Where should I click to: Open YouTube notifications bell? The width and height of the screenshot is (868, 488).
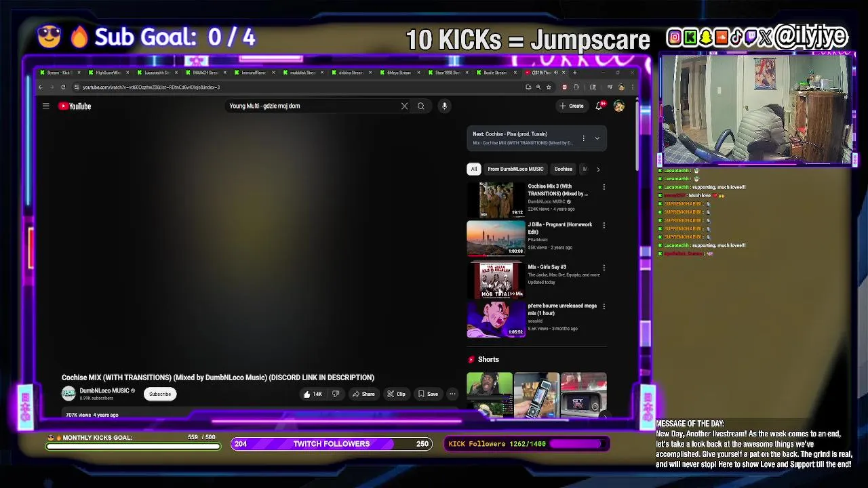click(599, 106)
